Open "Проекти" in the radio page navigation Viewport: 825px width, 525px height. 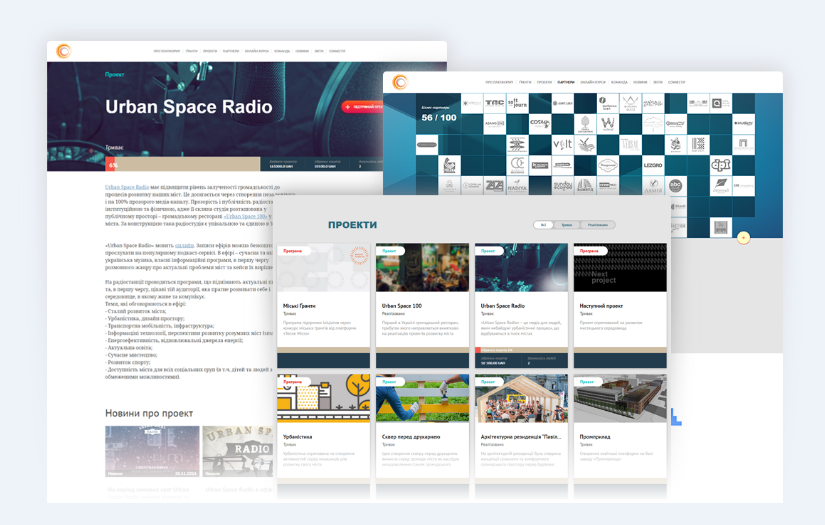[x=210, y=51]
